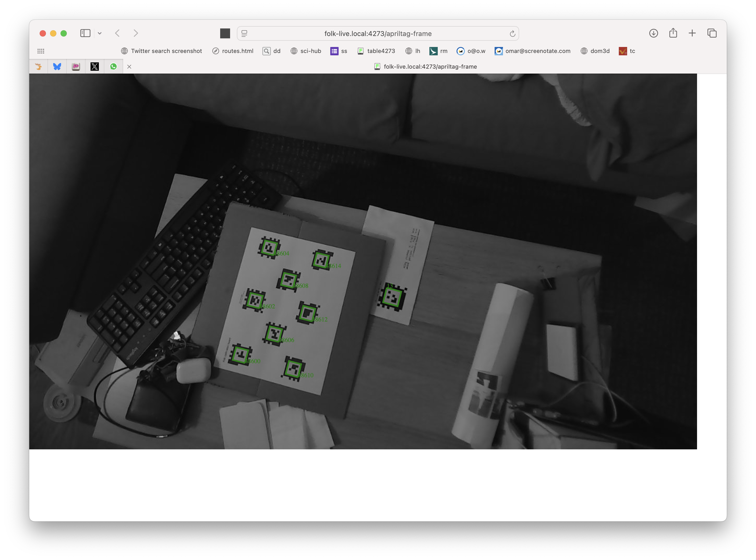Click the dark extension square icon
This screenshot has height=560, width=756.
pyautogui.click(x=225, y=33)
